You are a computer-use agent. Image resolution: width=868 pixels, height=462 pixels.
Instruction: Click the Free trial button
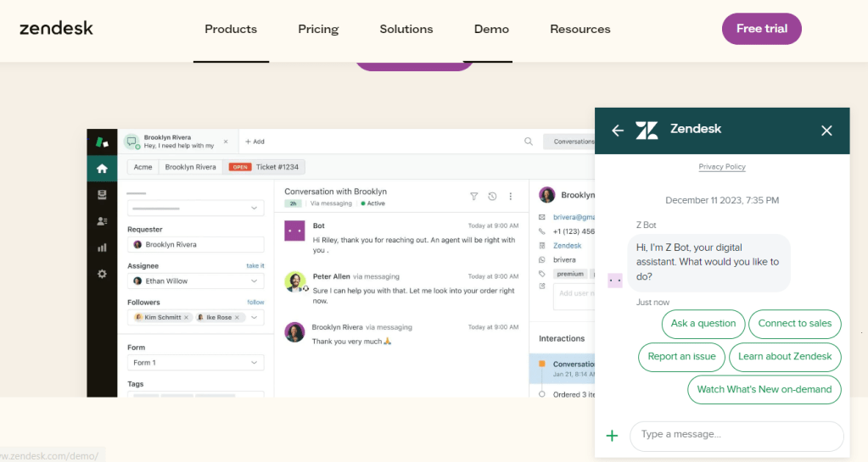(x=761, y=29)
